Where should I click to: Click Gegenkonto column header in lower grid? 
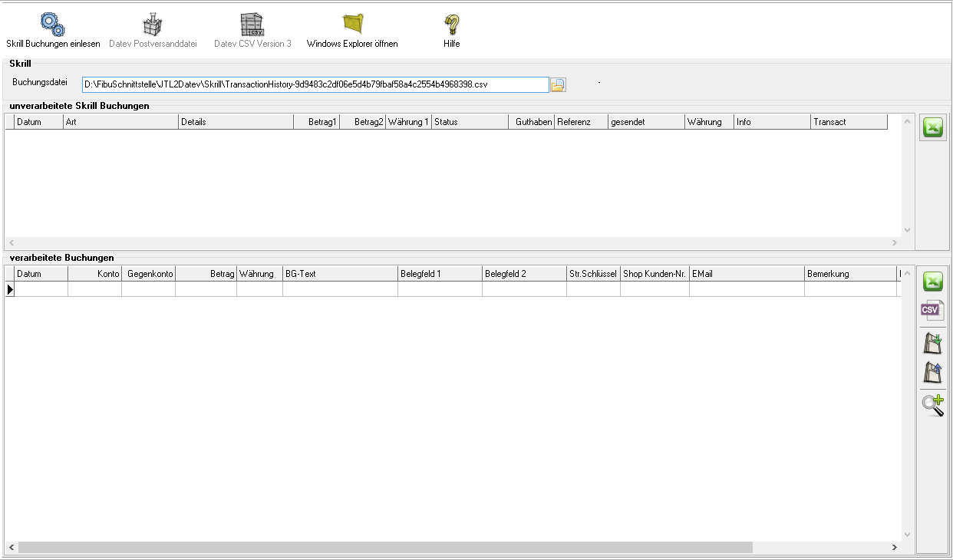click(x=149, y=274)
